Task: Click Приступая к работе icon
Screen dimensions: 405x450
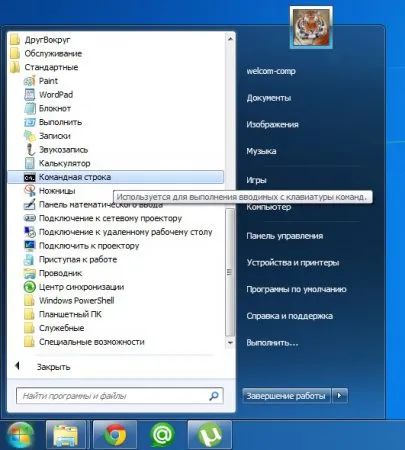Action: point(29,259)
